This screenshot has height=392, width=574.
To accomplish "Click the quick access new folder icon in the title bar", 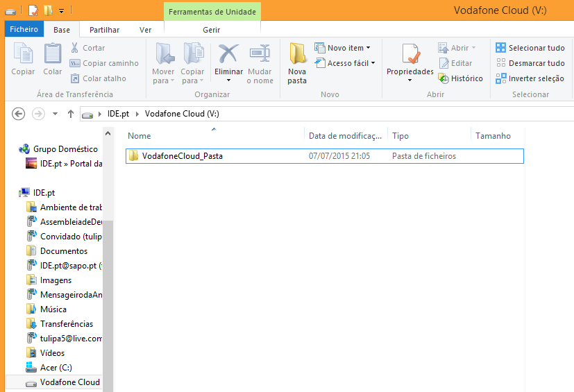I will click(48, 10).
